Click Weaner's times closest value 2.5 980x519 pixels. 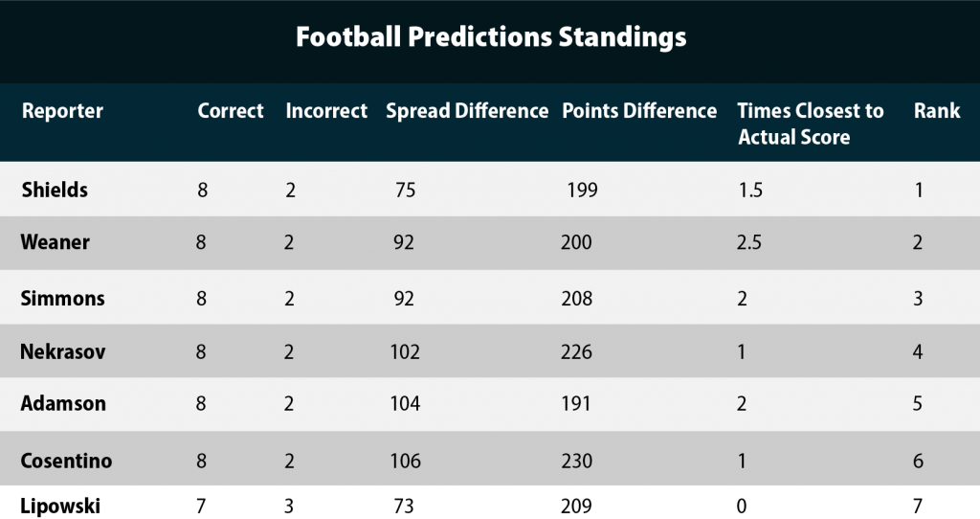748,242
